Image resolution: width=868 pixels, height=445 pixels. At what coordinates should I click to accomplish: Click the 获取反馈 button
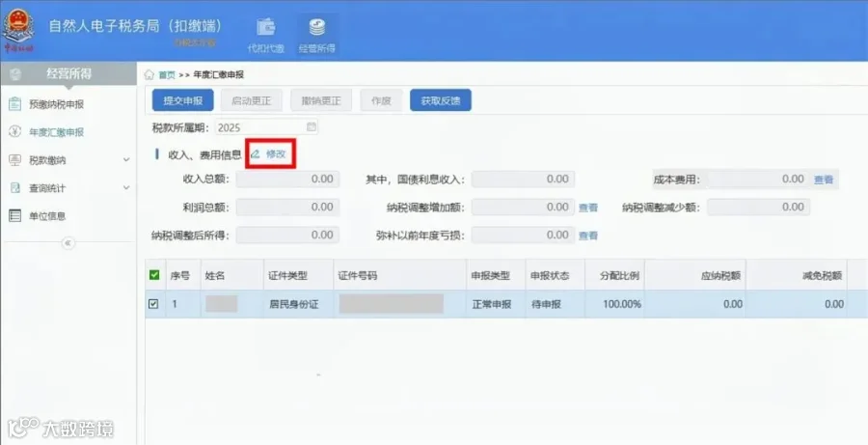[x=441, y=100]
